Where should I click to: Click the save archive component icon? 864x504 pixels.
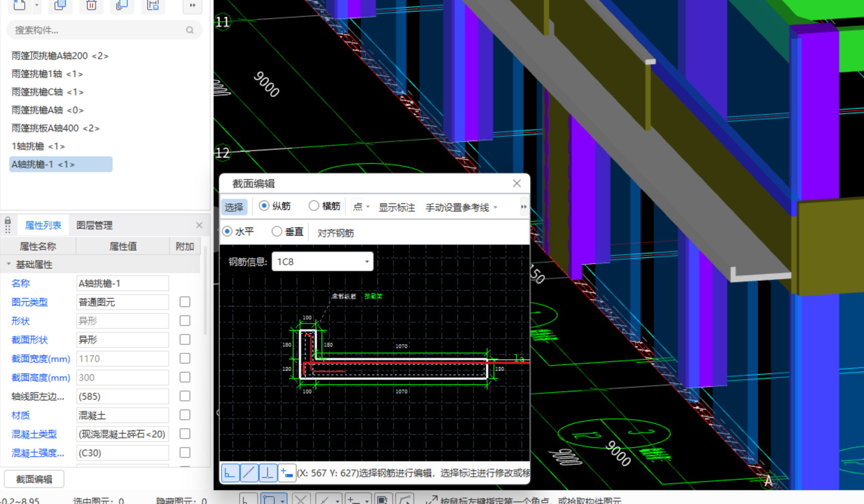click(x=153, y=5)
